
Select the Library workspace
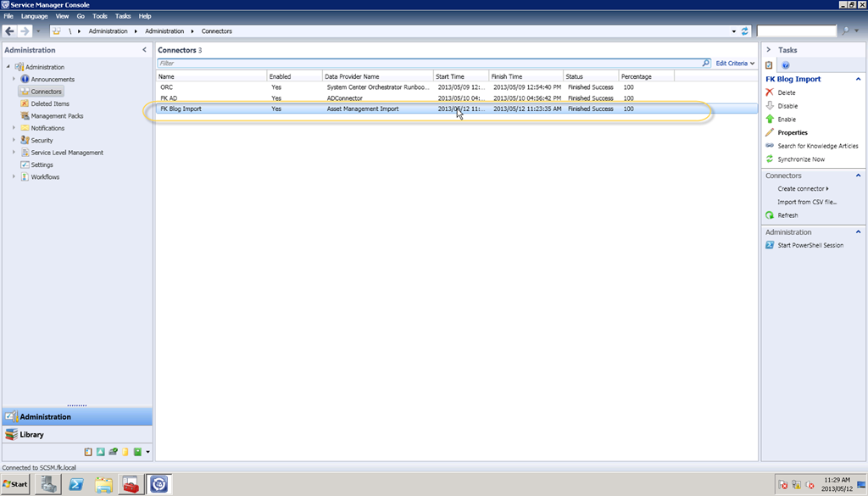click(x=31, y=435)
